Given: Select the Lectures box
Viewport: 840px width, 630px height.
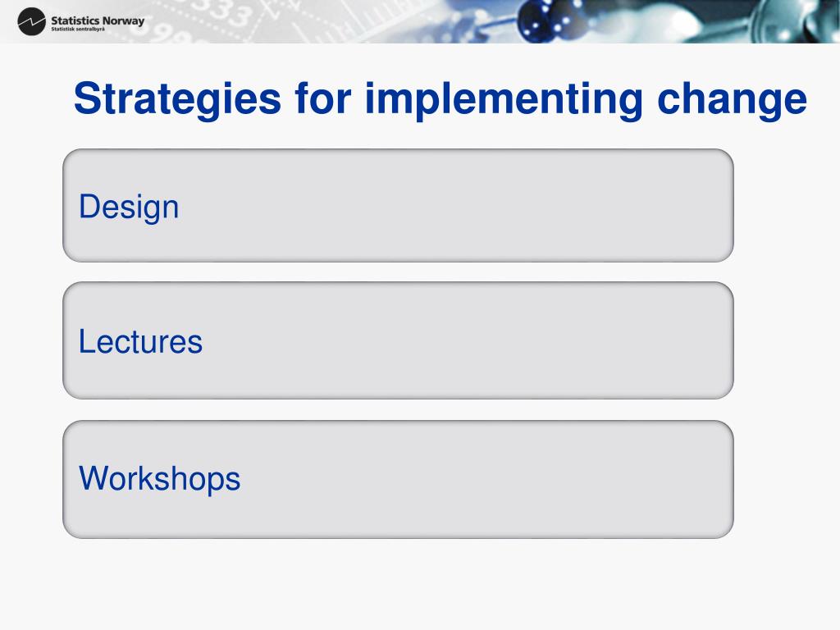Looking at the screenshot, I should [398, 340].
